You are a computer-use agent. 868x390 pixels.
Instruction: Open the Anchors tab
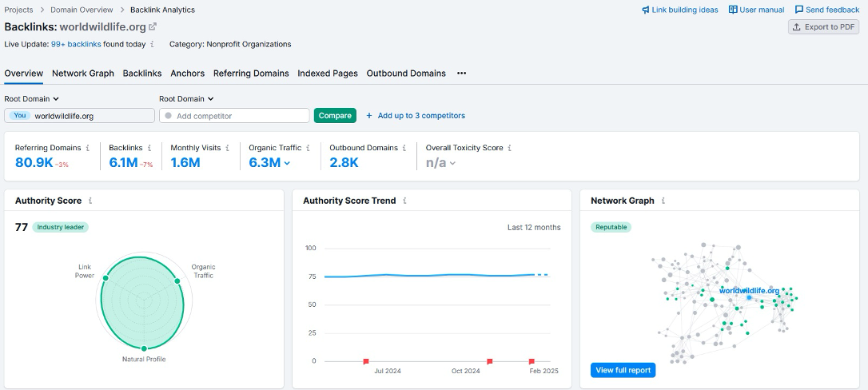[x=188, y=73]
